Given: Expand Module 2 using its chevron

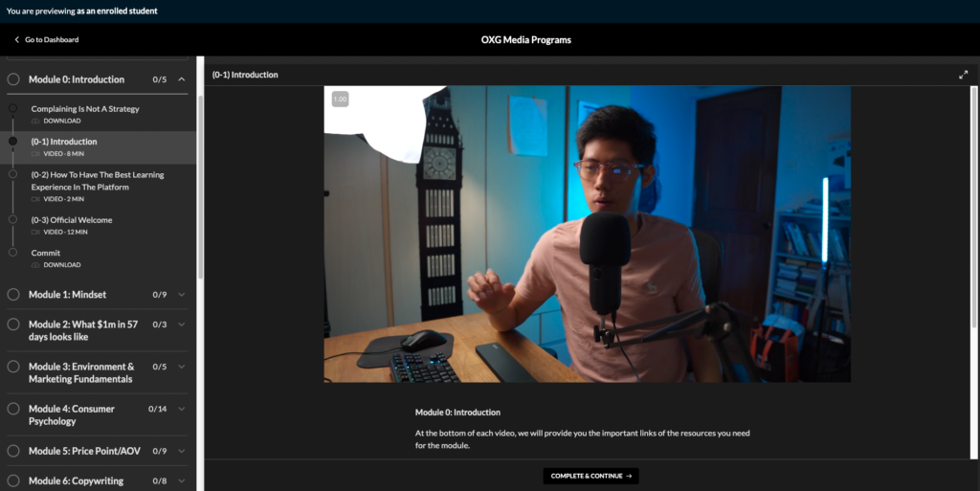Looking at the screenshot, I should 182,324.
